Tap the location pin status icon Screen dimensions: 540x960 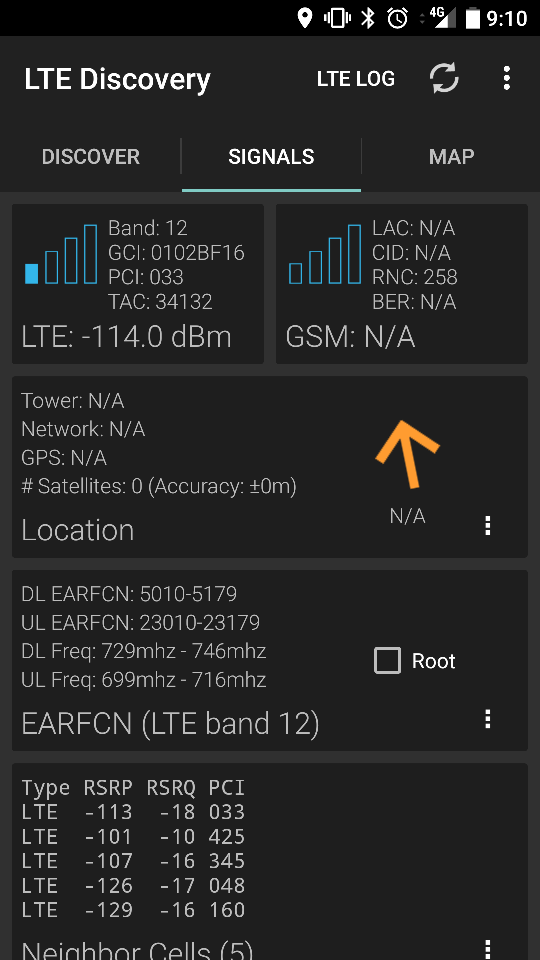point(304,18)
